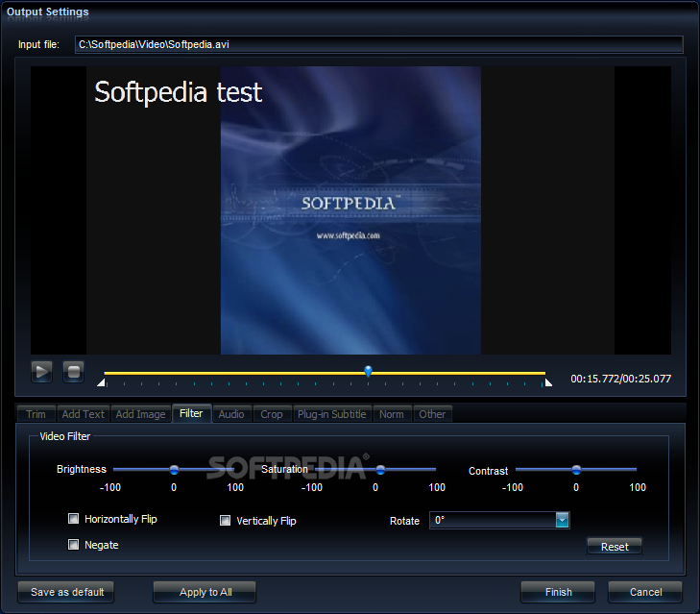Toggle the Negate checkbox

(x=73, y=544)
